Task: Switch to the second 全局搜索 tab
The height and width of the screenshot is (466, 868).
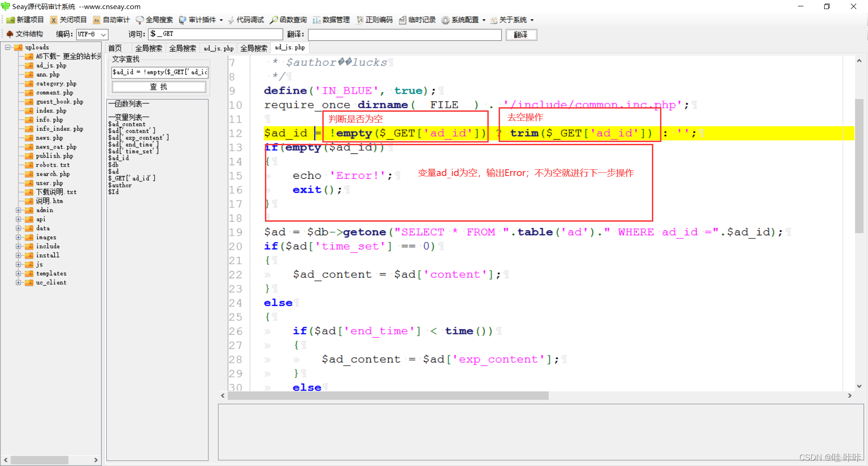Action: click(183, 48)
